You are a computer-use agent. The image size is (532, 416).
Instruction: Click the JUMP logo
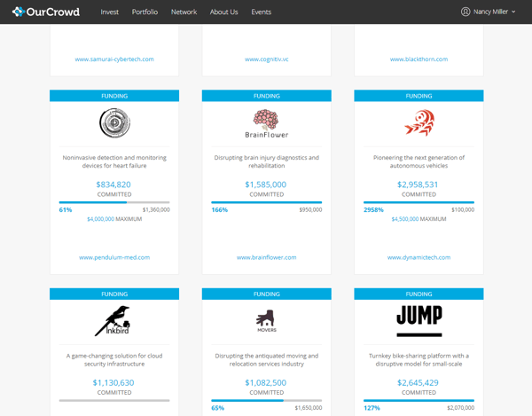[x=419, y=321]
